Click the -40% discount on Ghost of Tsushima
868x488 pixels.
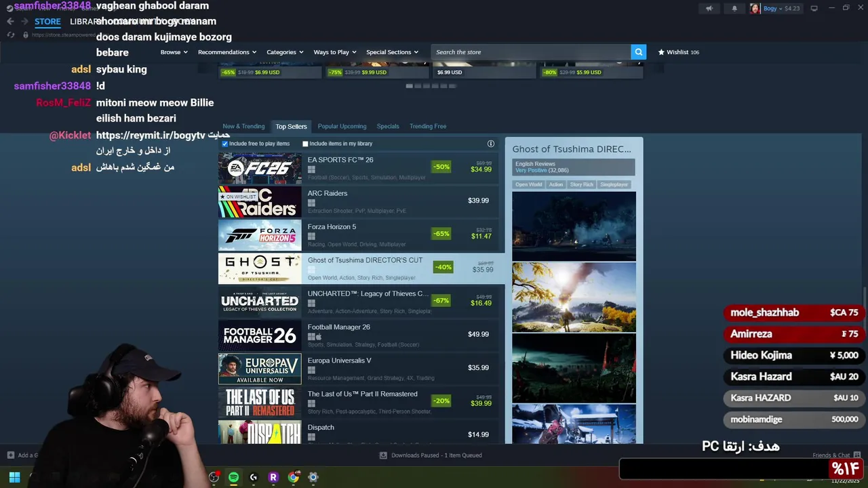click(x=443, y=267)
